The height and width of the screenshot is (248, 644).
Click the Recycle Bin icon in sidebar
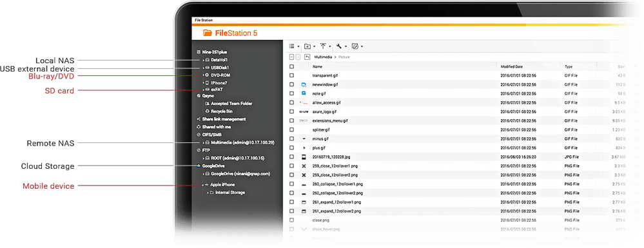pos(208,111)
